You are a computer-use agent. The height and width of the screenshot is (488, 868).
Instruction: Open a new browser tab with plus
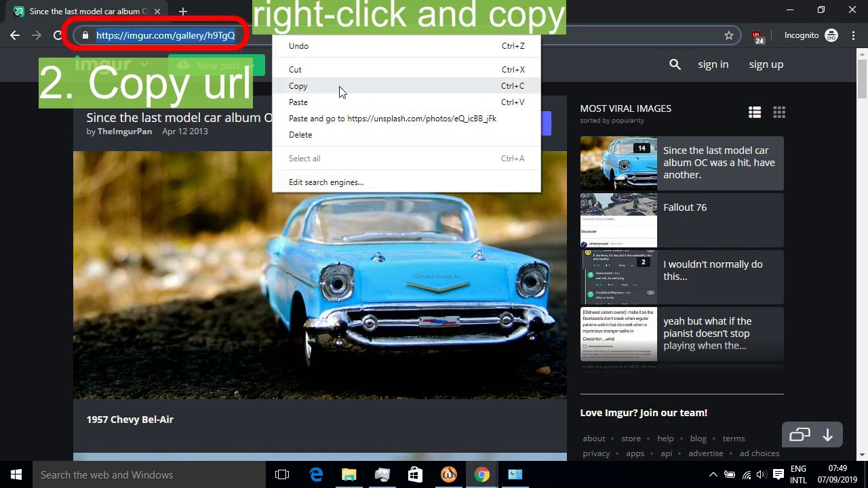point(183,12)
